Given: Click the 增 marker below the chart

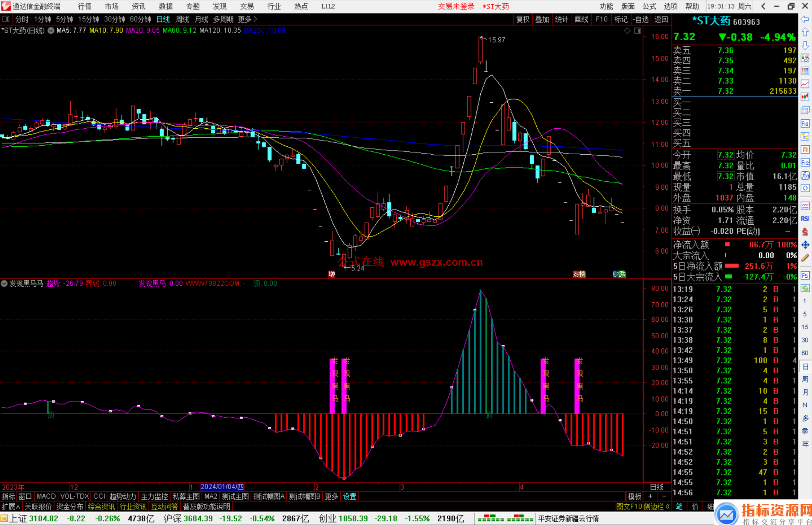Looking at the screenshot, I should coord(331,274).
